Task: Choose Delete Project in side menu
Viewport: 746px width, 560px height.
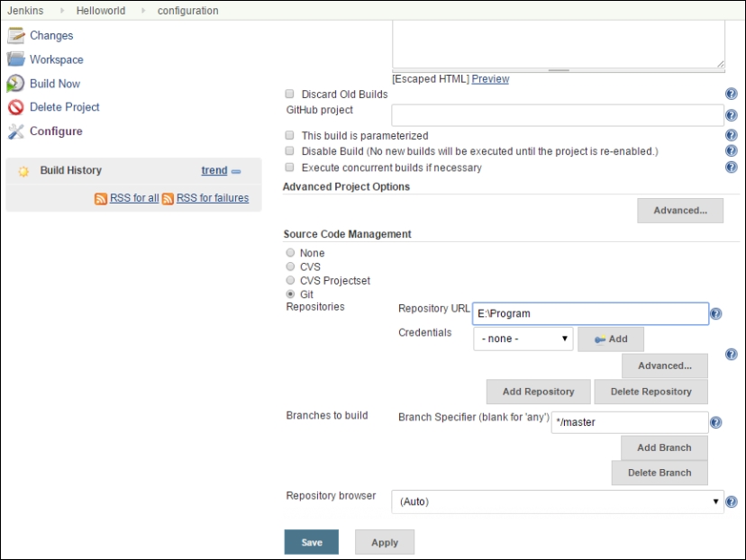Action: [x=64, y=107]
